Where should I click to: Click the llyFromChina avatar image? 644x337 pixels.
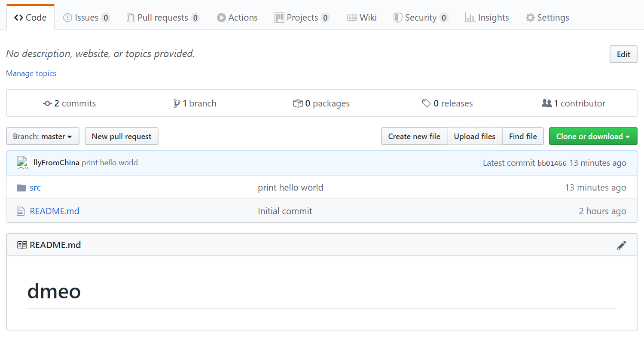tap(22, 163)
